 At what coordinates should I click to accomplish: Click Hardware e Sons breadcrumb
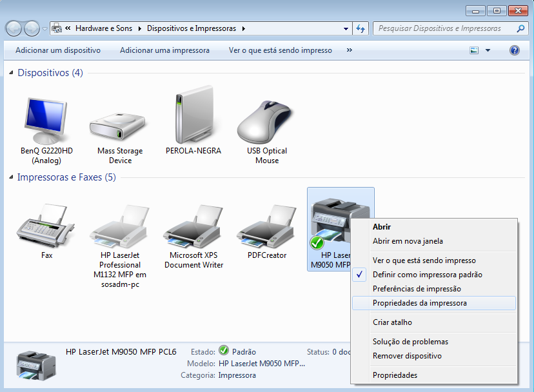[104, 28]
